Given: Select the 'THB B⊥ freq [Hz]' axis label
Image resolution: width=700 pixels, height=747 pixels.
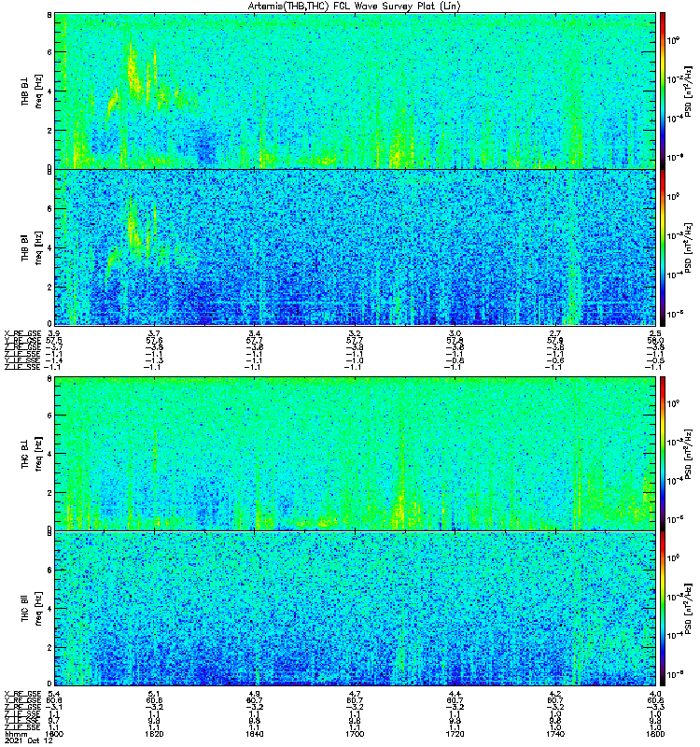Looking at the screenshot, I should (x=32, y=92).
